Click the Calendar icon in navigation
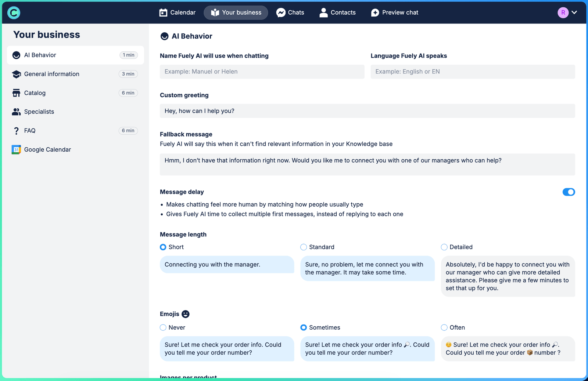The width and height of the screenshot is (588, 381). [163, 12]
